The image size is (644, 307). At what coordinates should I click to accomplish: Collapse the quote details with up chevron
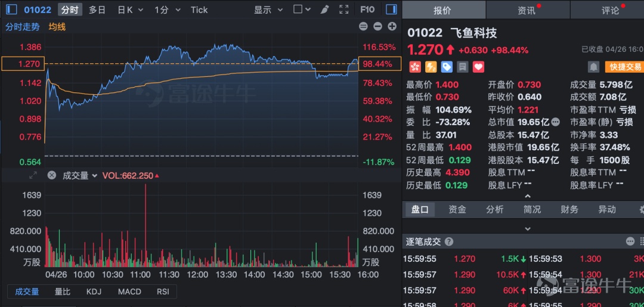pyautogui.click(x=528, y=196)
